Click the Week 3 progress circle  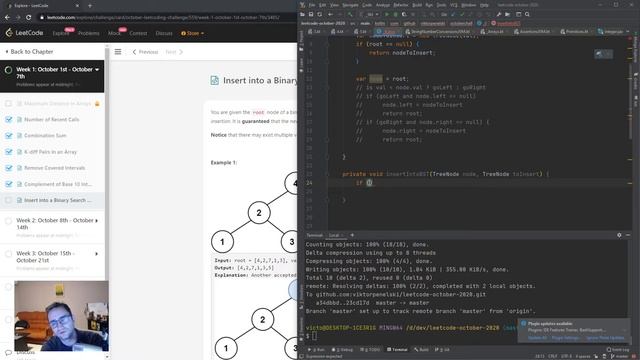[x=8, y=254]
